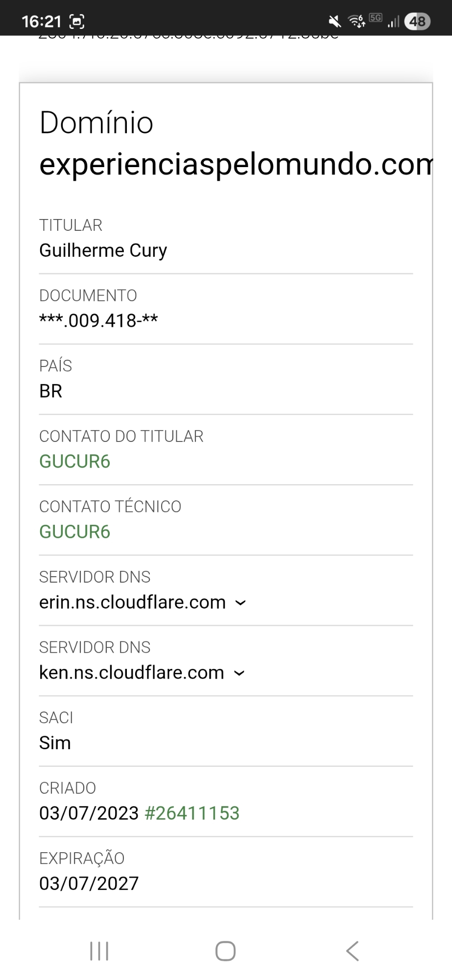The height and width of the screenshot is (980, 452).
Task: Tap the mobile signal strength icon
Action: pyautogui.click(x=393, y=22)
